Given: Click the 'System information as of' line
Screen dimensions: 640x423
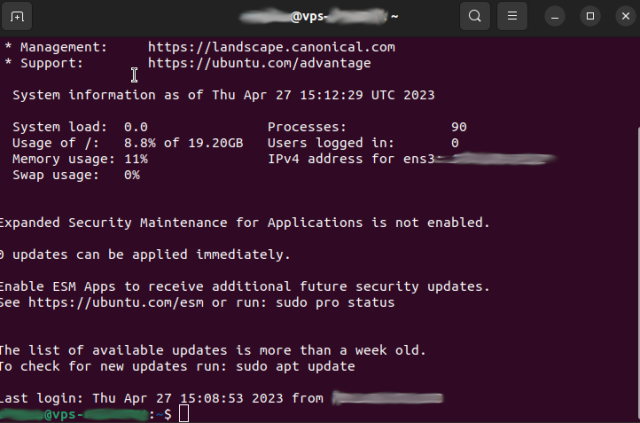Looking at the screenshot, I should [x=224, y=95].
